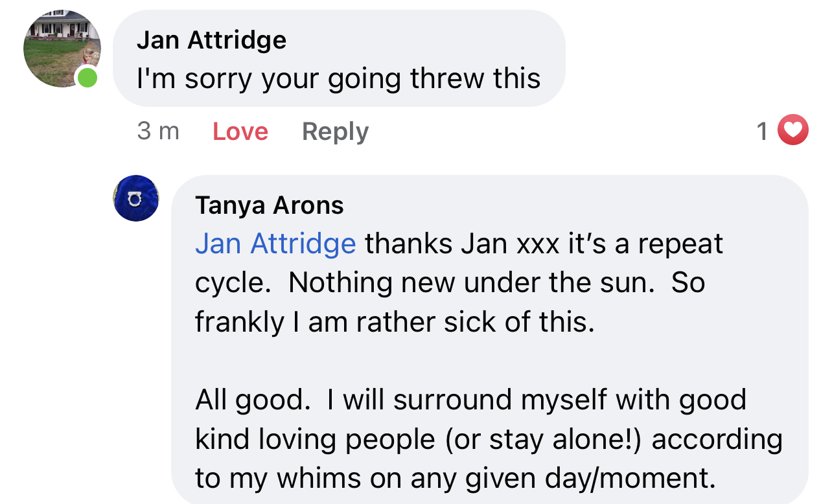Open Jan Attridge's name above her comment
This screenshot has height=504, width=832.
point(211,41)
